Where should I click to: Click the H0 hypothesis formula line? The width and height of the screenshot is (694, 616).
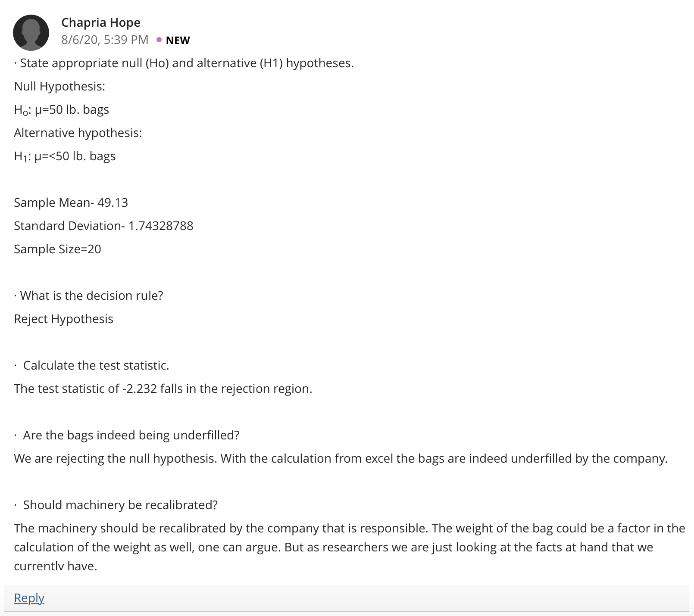click(61, 110)
